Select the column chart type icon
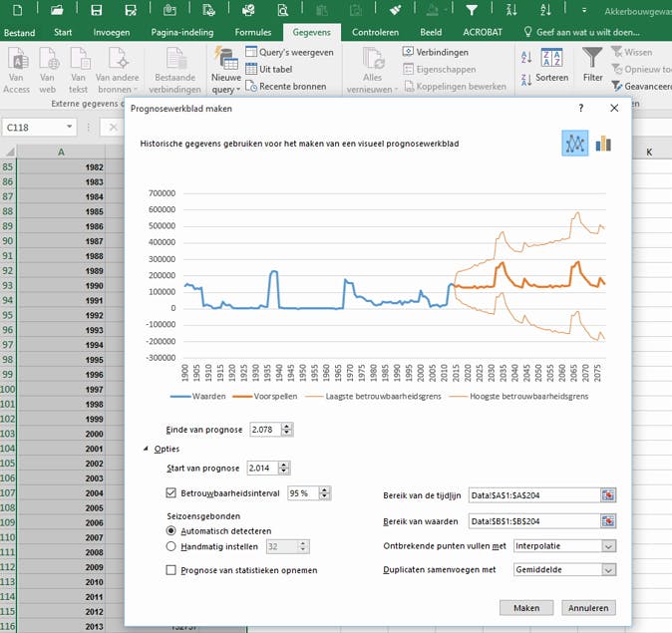 coord(603,144)
